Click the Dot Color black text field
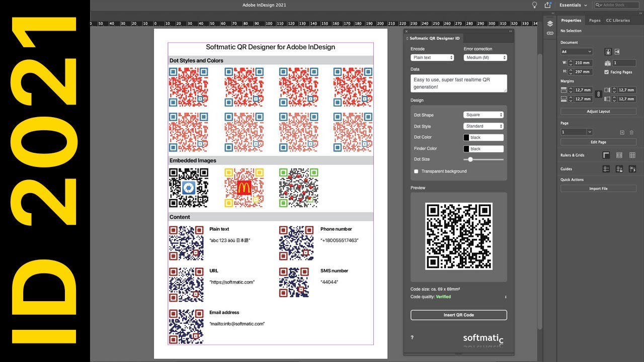Image resolution: width=644 pixels, height=362 pixels. pos(486,137)
